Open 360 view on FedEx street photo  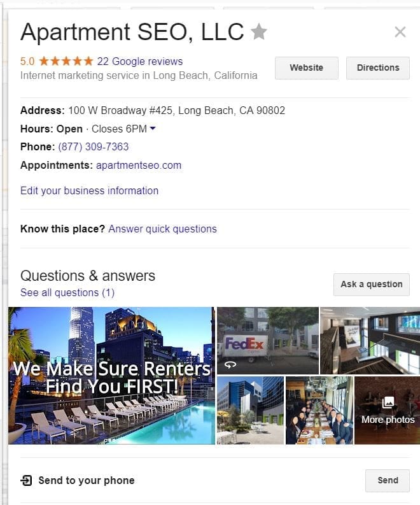coord(230,364)
